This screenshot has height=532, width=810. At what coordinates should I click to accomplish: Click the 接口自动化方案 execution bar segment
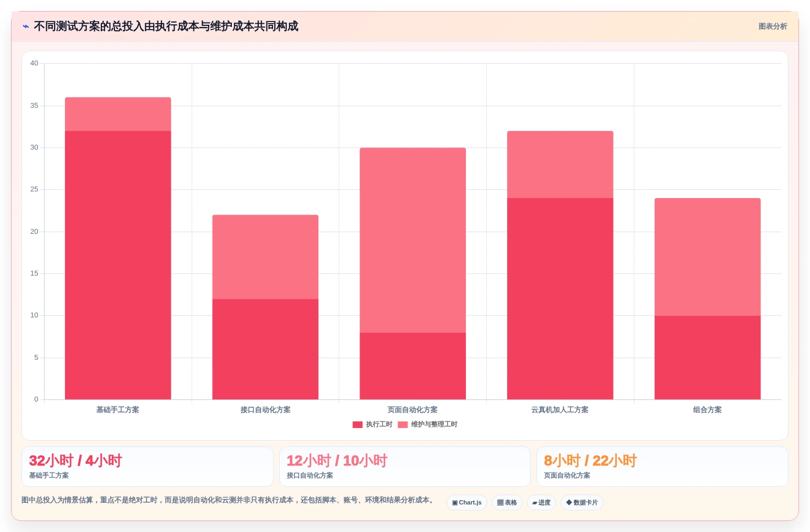[265, 349]
